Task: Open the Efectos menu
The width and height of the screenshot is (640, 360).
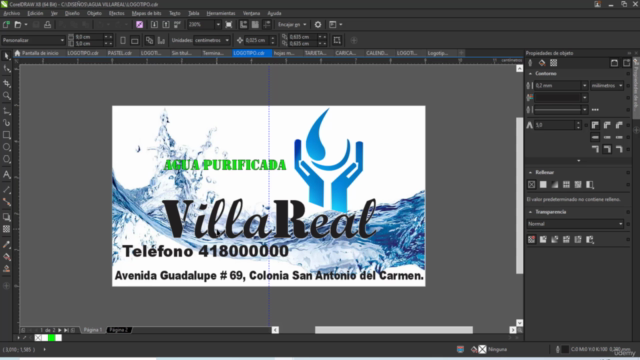Action: click(116, 13)
